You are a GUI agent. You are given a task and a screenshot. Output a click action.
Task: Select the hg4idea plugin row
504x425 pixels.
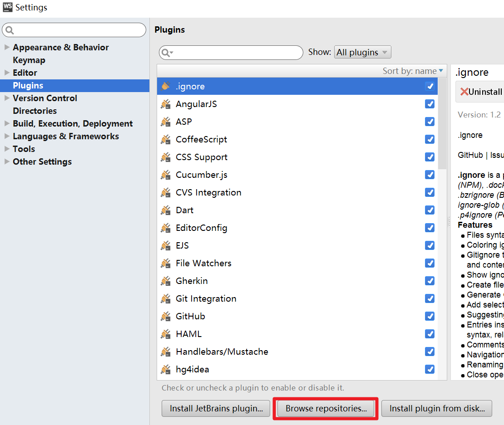(297, 369)
